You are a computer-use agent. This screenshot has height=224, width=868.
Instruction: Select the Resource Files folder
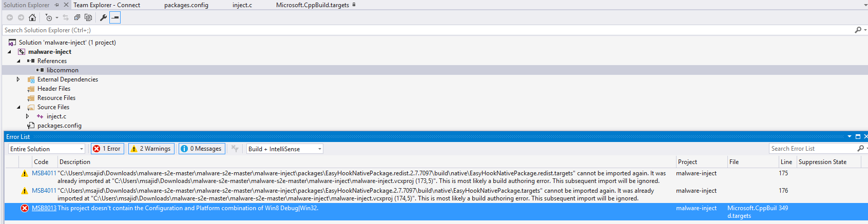(x=56, y=98)
